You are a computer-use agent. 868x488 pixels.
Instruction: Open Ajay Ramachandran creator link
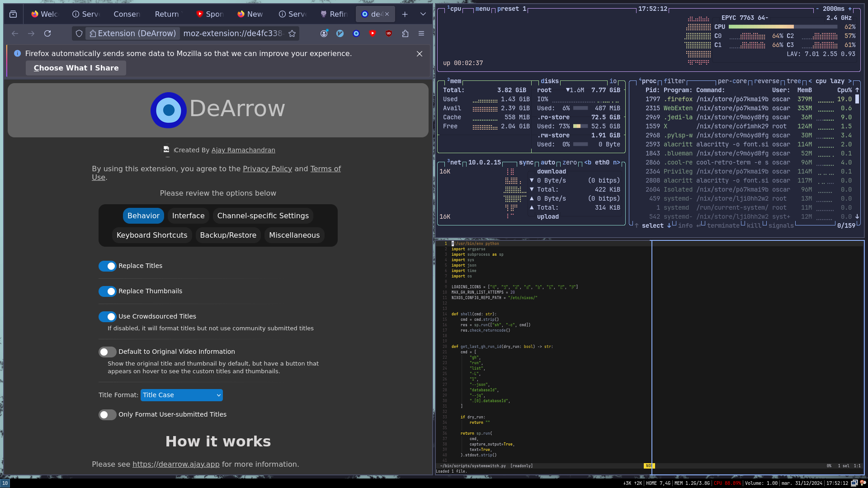tap(243, 150)
